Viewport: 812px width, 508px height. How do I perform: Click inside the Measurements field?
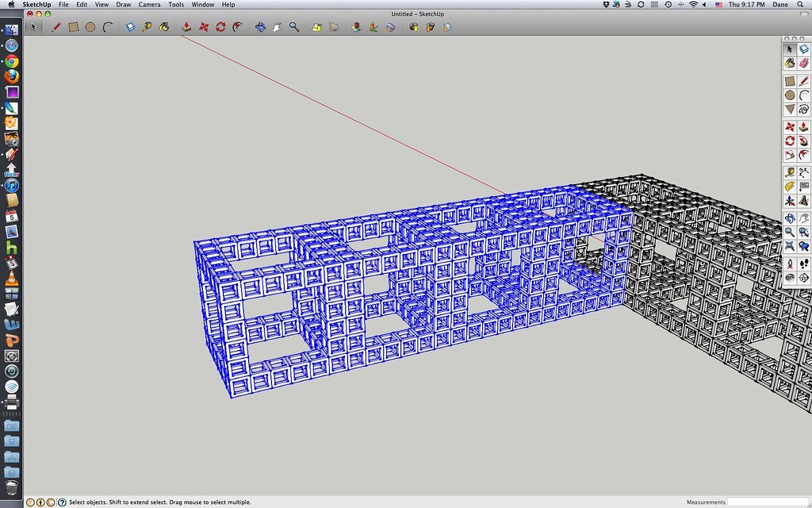(768, 502)
